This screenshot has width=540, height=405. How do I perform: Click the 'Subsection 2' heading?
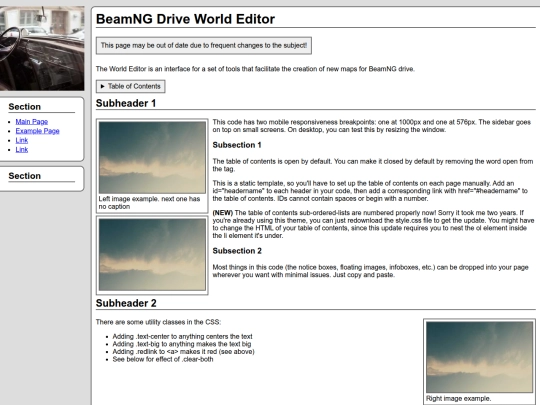point(237,251)
